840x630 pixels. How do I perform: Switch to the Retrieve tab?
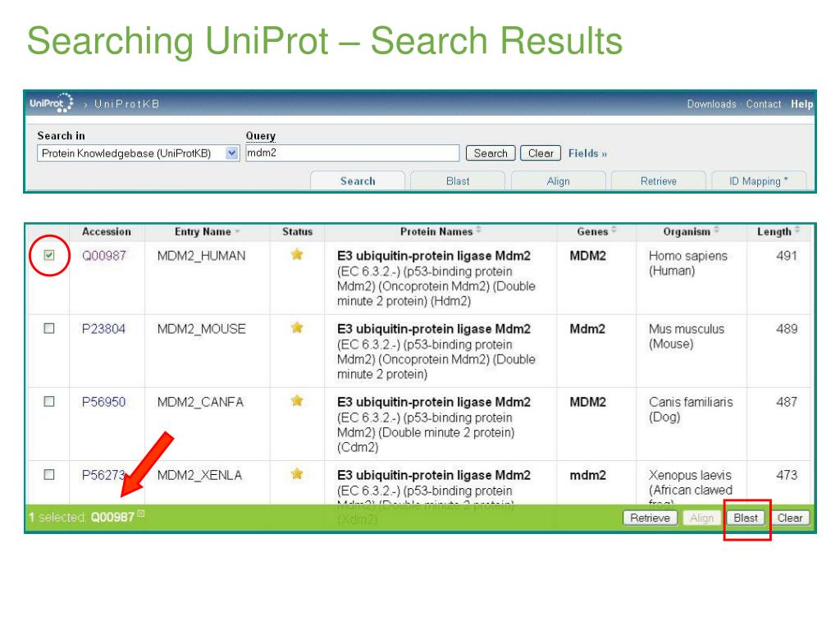click(659, 181)
